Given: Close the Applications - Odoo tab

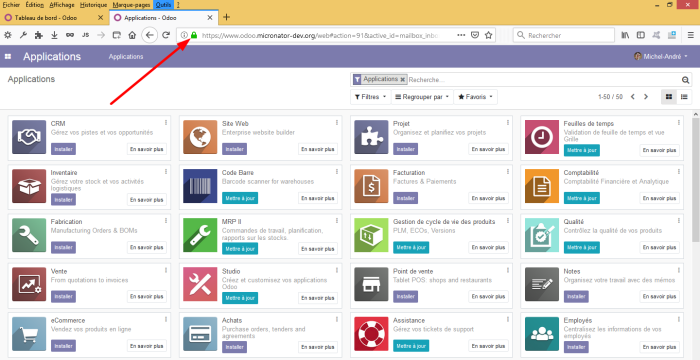Looking at the screenshot, I should (x=210, y=18).
